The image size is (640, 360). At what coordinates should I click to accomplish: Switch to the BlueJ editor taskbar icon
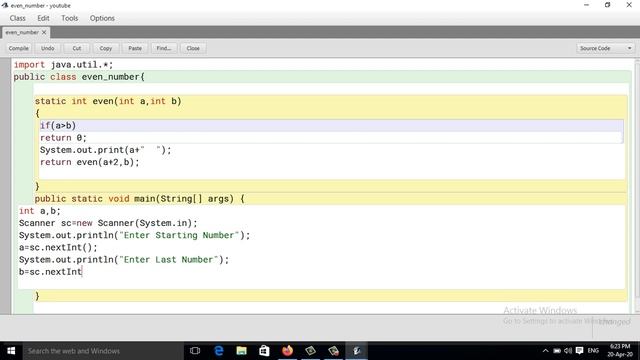[356, 351]
